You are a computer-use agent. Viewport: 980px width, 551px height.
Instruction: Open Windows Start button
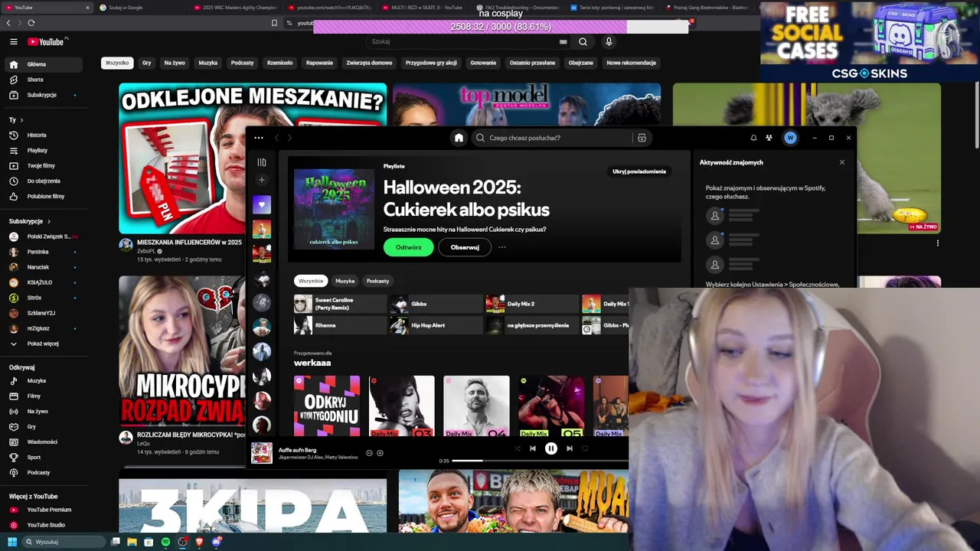(11, 542)
